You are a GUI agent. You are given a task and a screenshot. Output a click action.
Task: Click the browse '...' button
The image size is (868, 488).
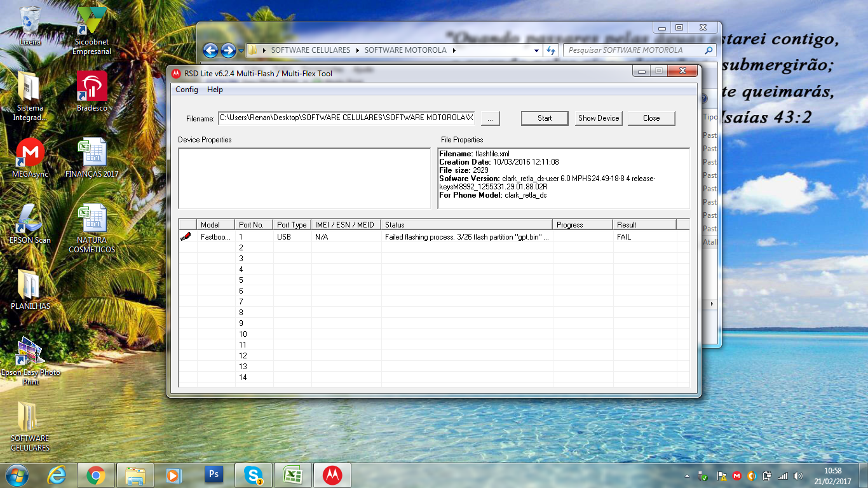(x=491, y=118)
